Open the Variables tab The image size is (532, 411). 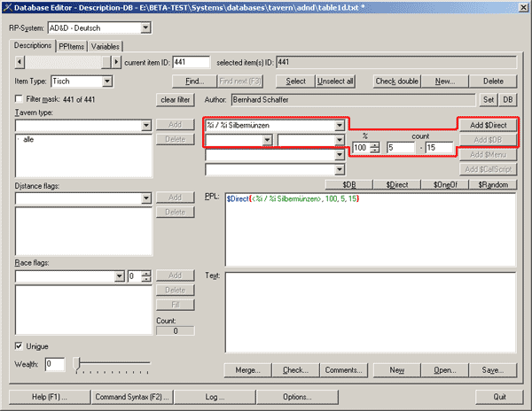coord(106,46)
